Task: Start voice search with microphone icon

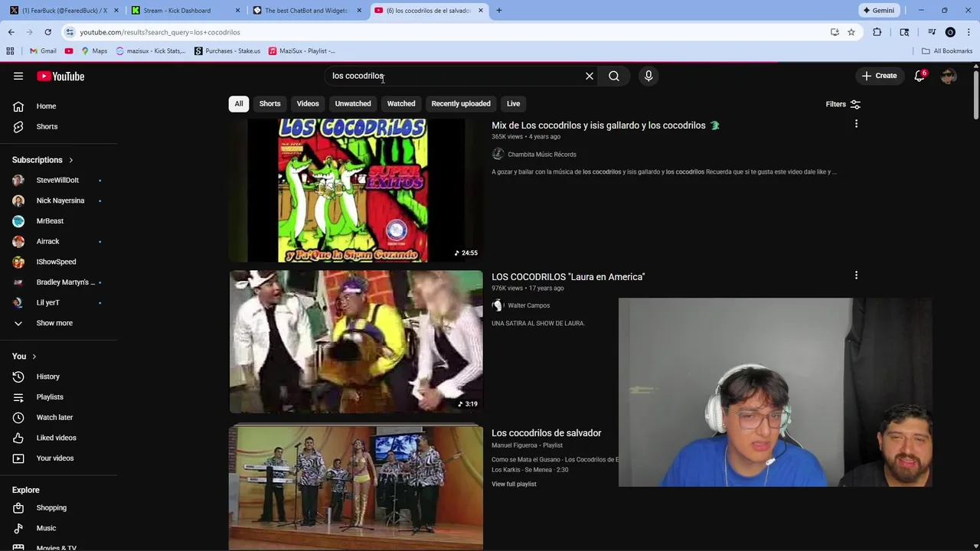Action: point(648,76)
